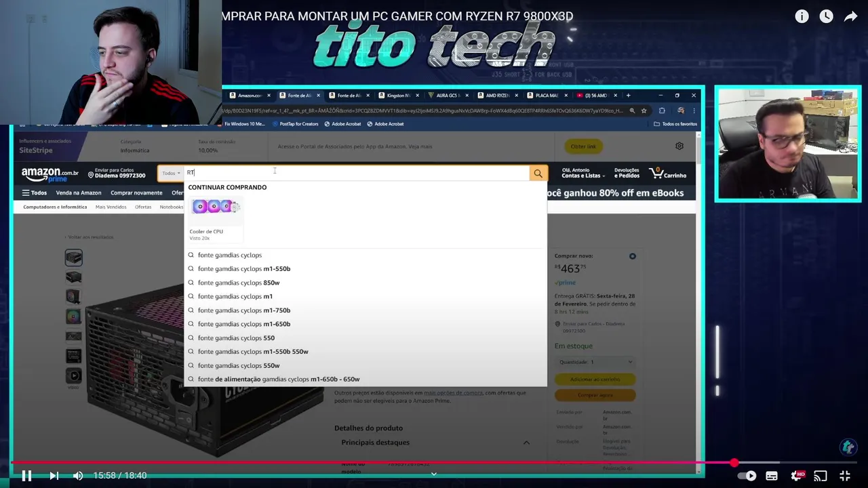The image size is (868, 488).
Task: Open the Carrinho shopping cart
Action: [x=668, y=174]
